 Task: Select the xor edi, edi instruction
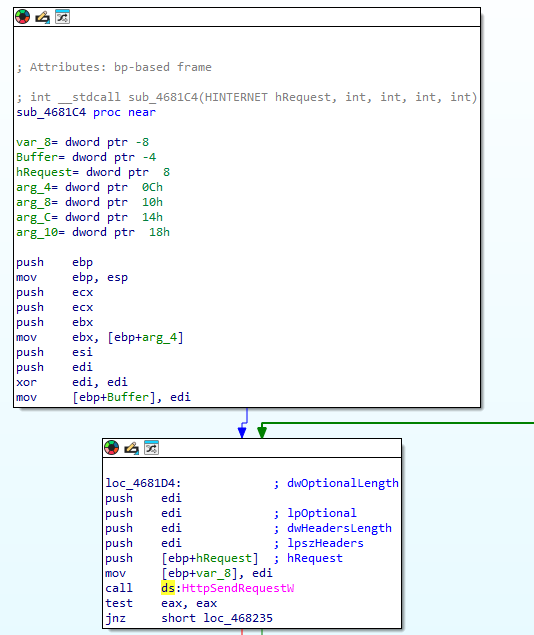[x=72, y=382]
